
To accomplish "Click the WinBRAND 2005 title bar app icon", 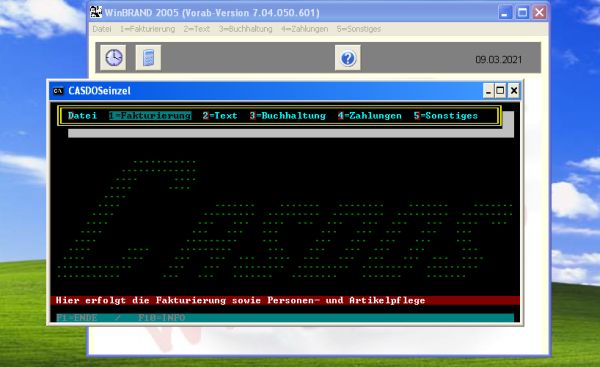I will 96,12.
